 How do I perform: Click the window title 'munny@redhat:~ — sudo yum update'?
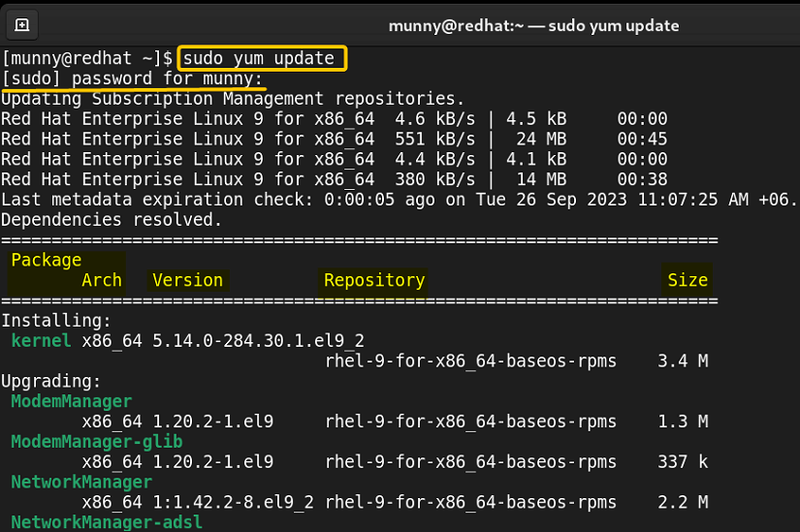coord(533,26)
